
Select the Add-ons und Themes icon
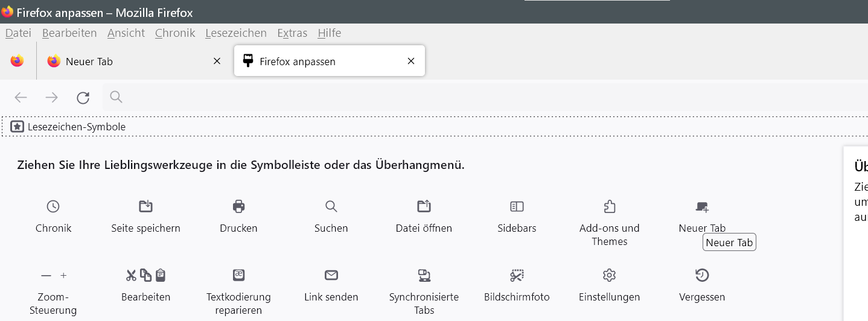[609, 207]
